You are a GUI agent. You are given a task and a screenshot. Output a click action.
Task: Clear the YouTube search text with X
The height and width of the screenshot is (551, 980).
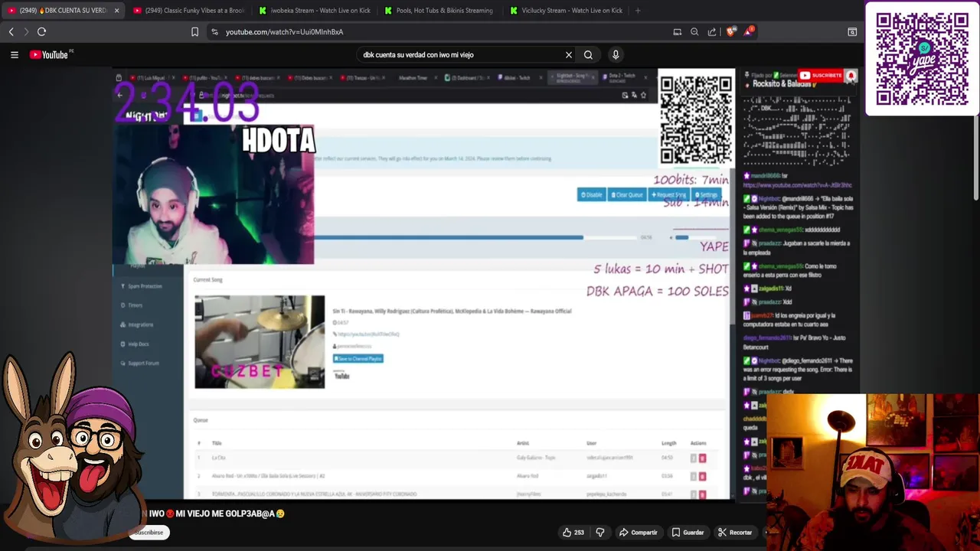pyautogui.click(x=569, y=55)
